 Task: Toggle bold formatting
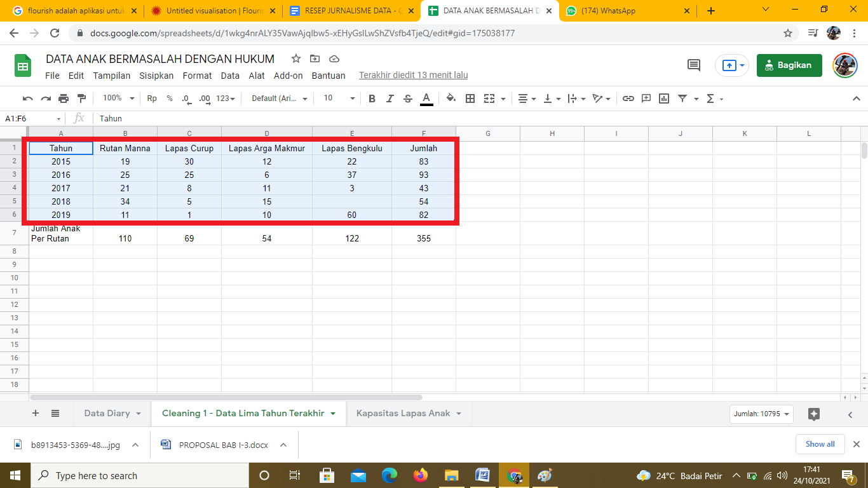point(372,98)
